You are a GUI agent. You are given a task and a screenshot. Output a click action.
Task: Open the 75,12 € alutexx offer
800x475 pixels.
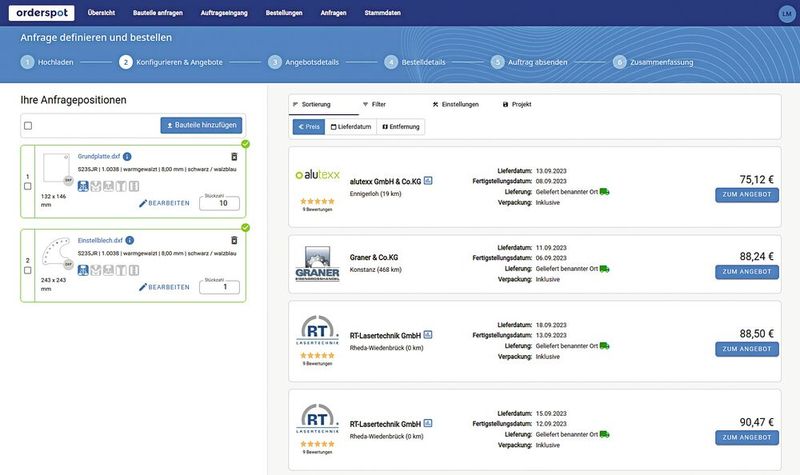(746, 195)
